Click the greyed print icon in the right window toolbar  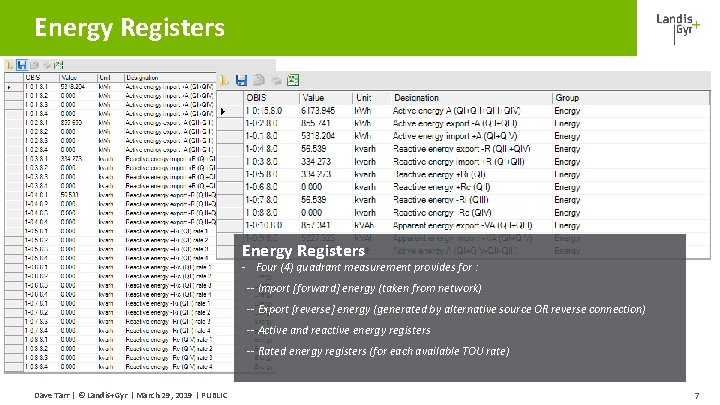coord(276,80)
